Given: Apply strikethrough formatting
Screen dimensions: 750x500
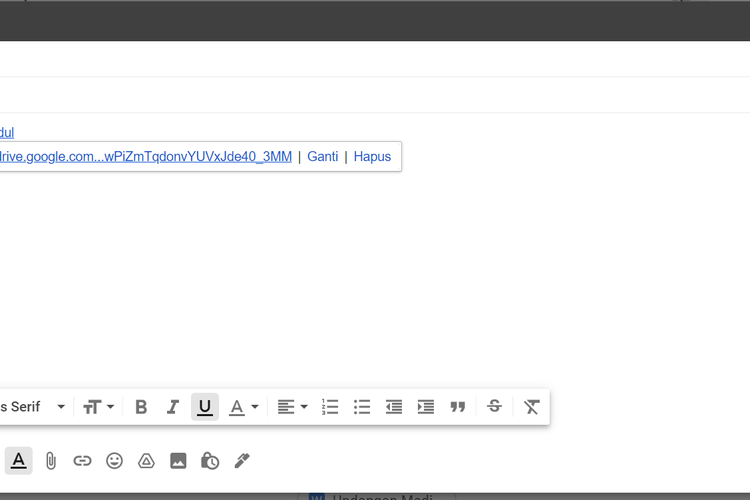Looking at the screenshot, I should tap(494, 407).
